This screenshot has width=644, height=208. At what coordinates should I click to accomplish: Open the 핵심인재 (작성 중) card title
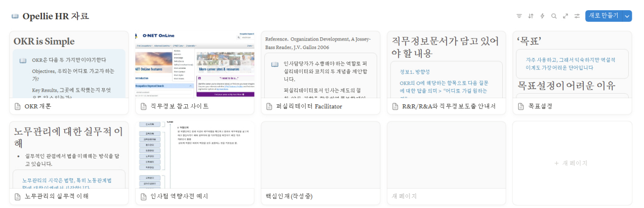[x=289, y=196]
